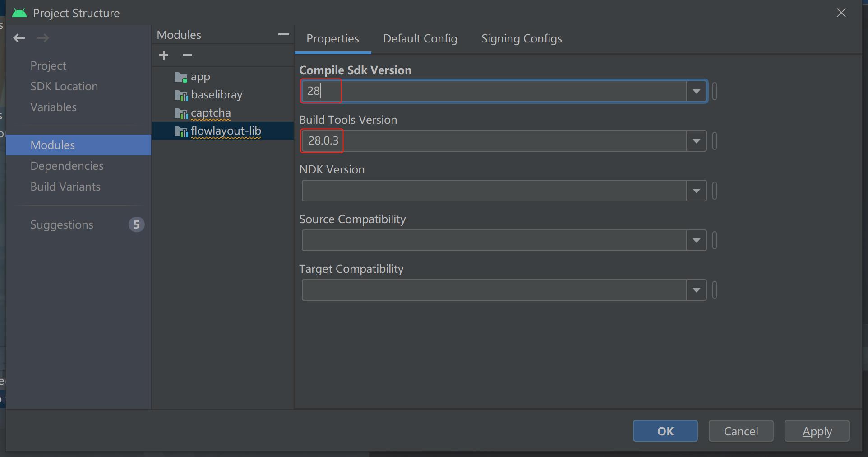Viewport: 868px width, 457px height.
Task: Select the captcha module
Action: pos(211,113)
